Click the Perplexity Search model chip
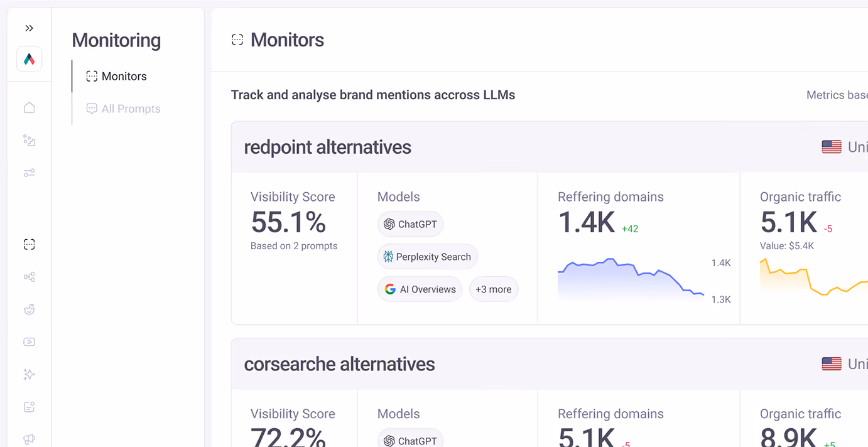Viewport: 868px width, 447px height. (x=427, y=257)
